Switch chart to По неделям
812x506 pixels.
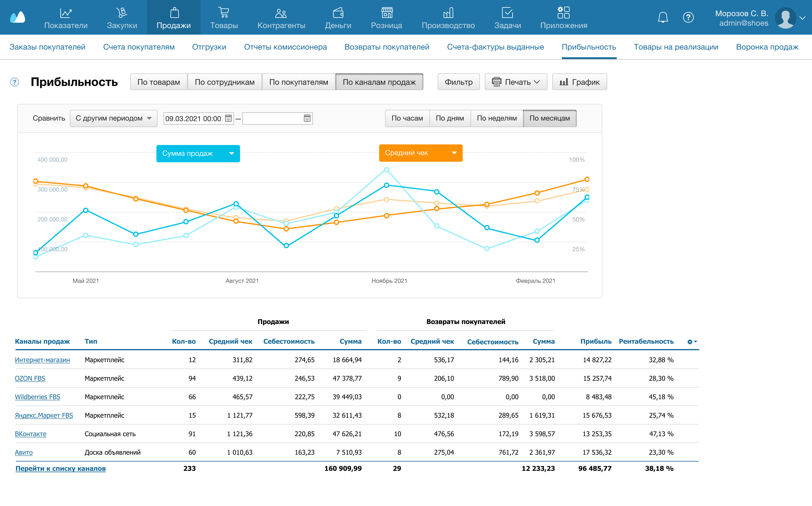click(496, 118)
